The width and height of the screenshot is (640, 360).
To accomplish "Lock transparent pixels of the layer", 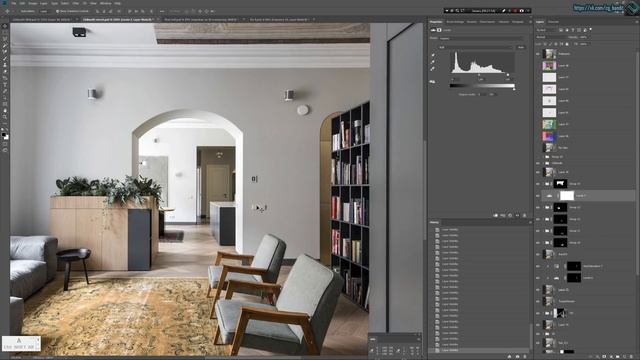I will [x=545, y=44].
